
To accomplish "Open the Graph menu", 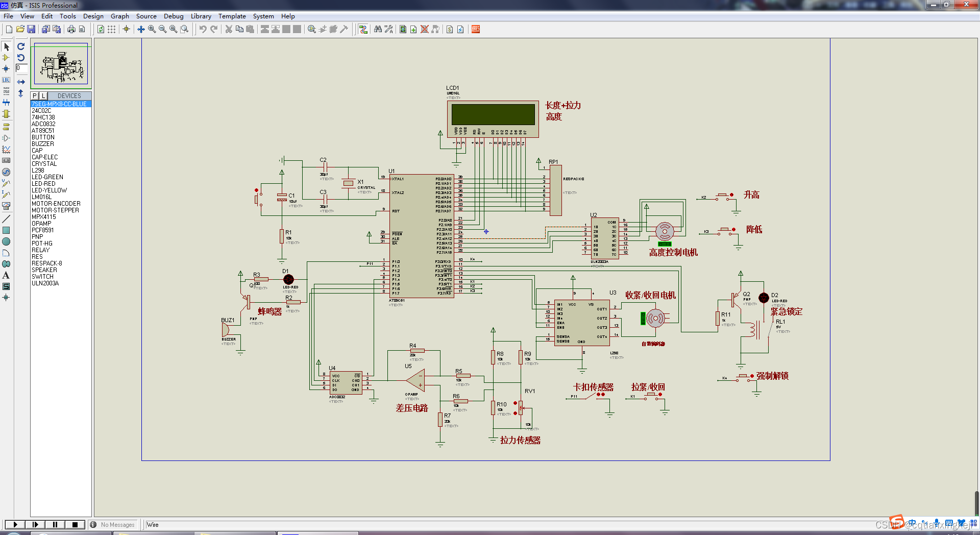I will pyautogui.click(x=120, y=16).
